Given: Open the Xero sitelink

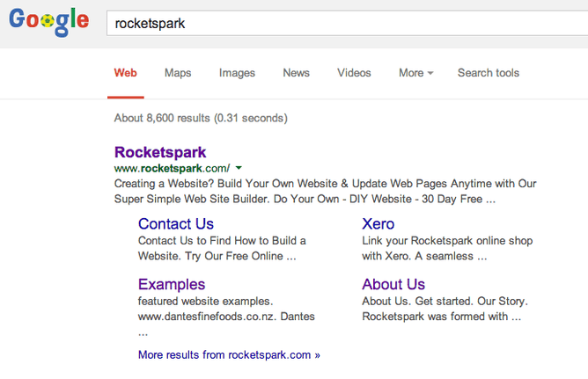Looking at the screenshot, I should click(379, 223).
